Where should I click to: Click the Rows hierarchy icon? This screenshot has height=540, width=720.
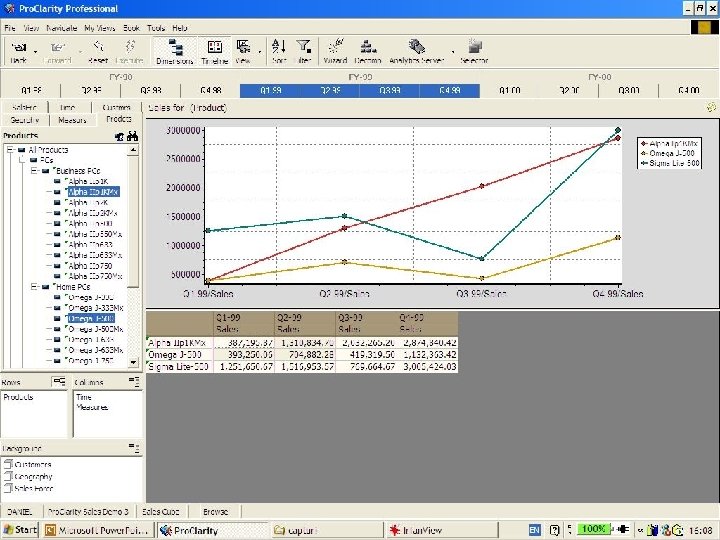click(59, 381)
